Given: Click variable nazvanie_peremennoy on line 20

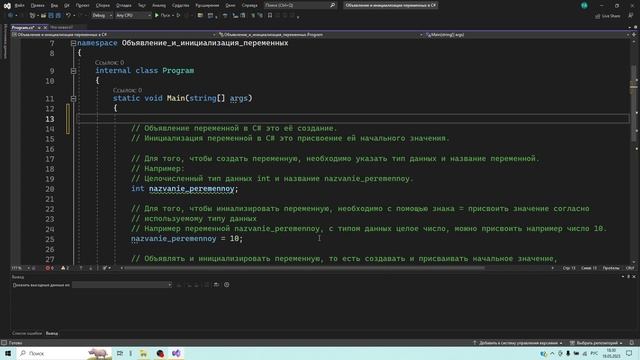Looking at the screenshot, I should pos(191,189).
